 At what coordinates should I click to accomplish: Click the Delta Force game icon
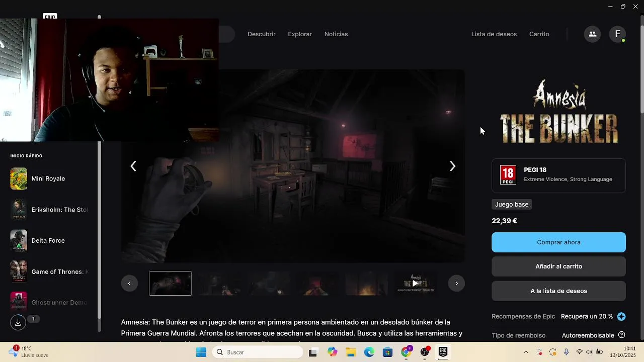19,240
